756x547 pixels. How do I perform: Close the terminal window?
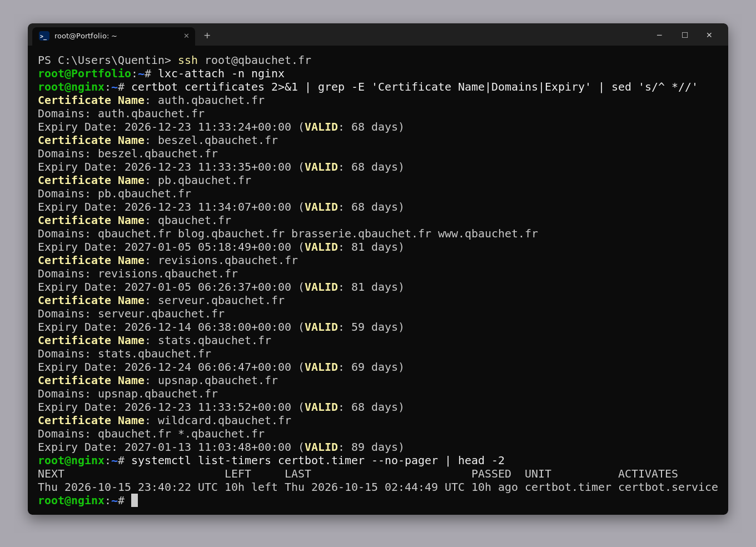[709, 35]
